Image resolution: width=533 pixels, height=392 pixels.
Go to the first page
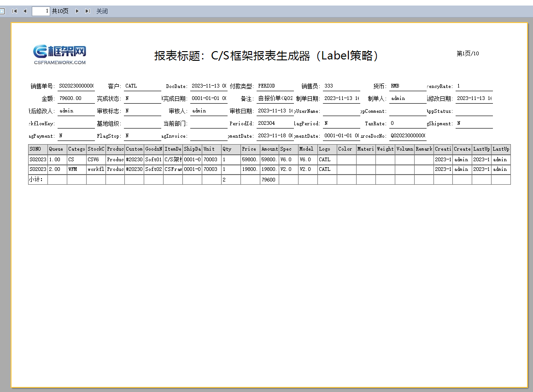(14, 11)
